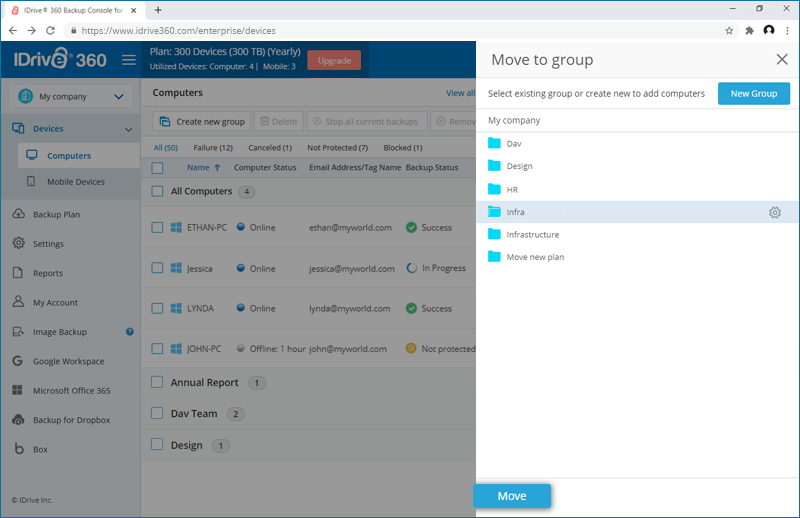Tick the ETHAN-PC checkbox
800x518 pixels.
tap(157, 228)
